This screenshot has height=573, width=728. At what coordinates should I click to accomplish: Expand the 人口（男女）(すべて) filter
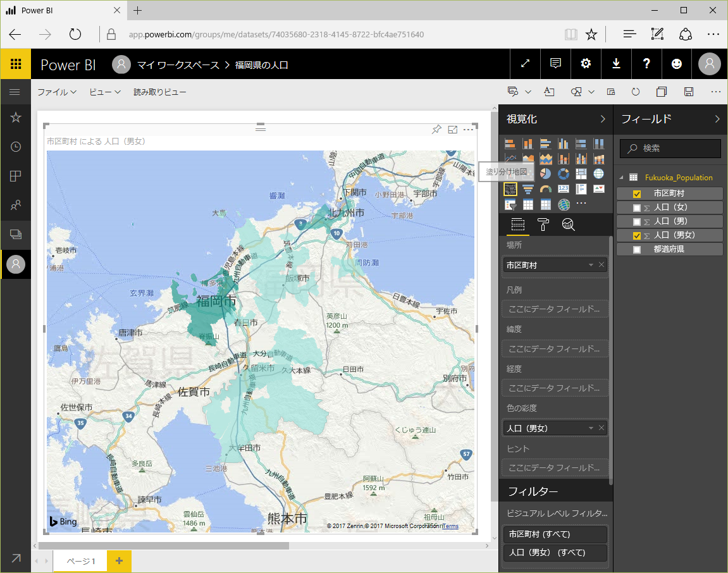pos(555,553)
